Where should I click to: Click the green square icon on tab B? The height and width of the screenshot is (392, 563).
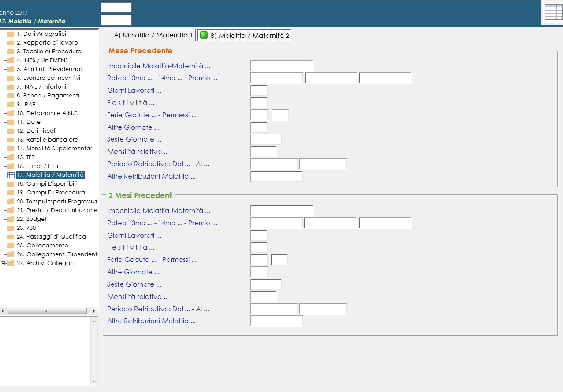[x=204, y=35]
